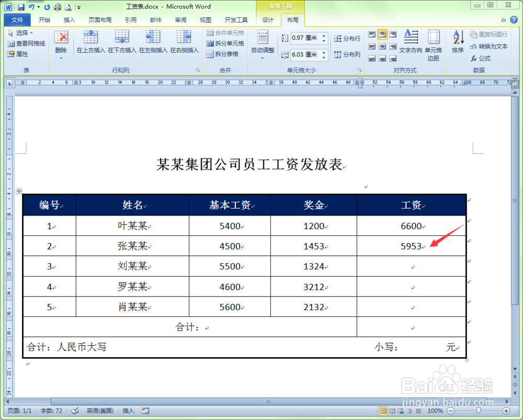Click spelling check icon in status bar

click(x=75, y=411)
